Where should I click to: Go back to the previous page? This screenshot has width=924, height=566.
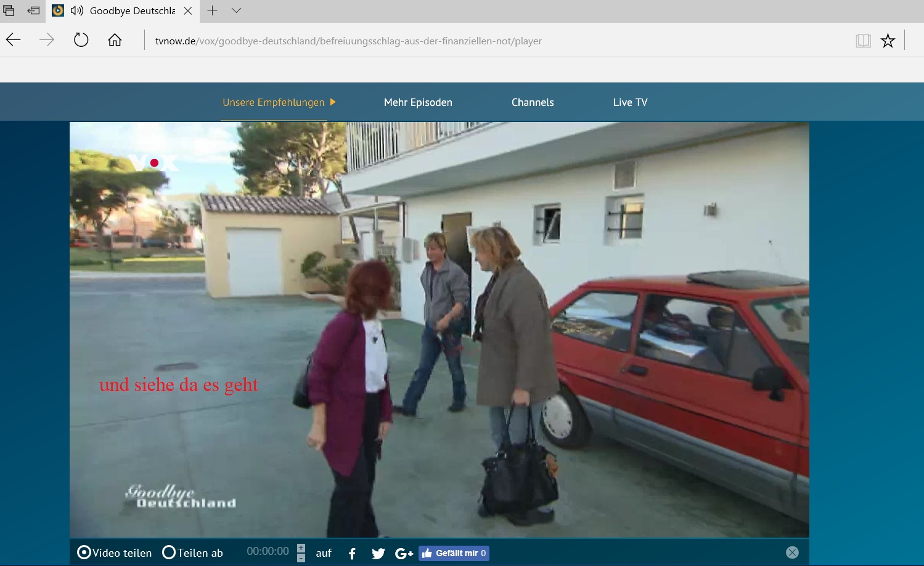pyautogui.click(x=14, y=41)
